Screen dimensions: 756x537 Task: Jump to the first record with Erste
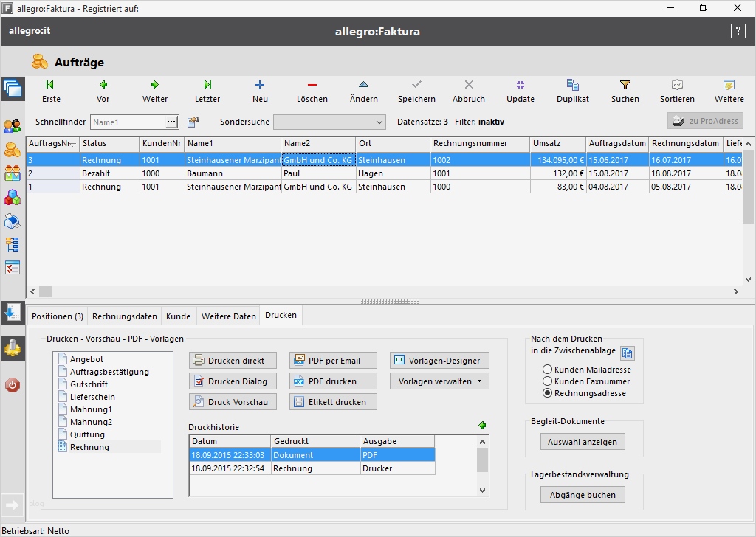click(x=51, y=86)
